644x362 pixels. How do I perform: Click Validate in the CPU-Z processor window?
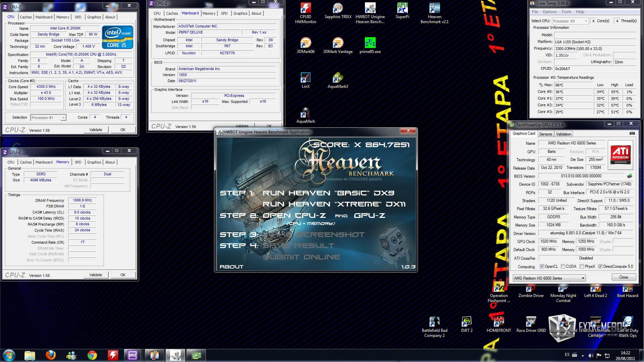[x=96, y=130]
